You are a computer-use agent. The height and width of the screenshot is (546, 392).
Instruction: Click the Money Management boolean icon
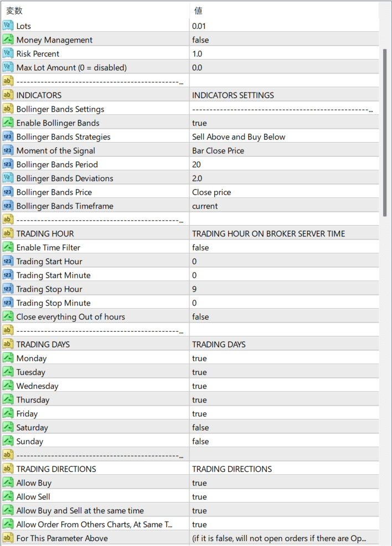[x=8, y=40]
